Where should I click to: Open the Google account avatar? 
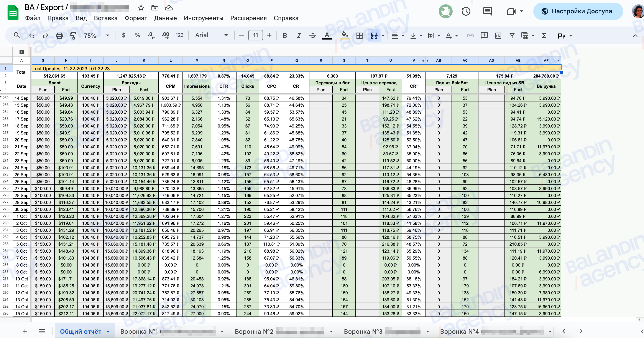(638, 11)
